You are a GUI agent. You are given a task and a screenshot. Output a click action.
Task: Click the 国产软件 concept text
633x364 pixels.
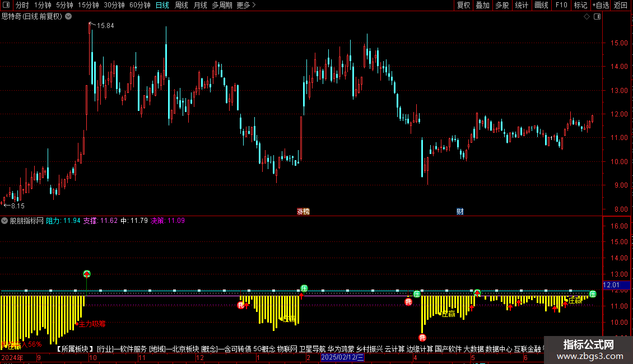point(448,349)
